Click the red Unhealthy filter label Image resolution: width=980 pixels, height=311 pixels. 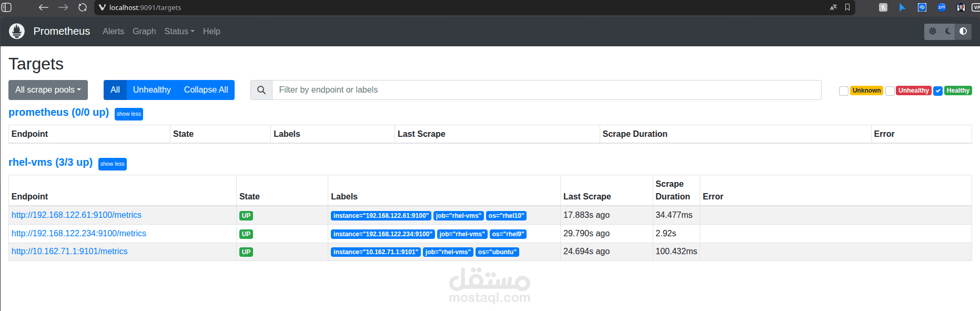pos(914,91)
